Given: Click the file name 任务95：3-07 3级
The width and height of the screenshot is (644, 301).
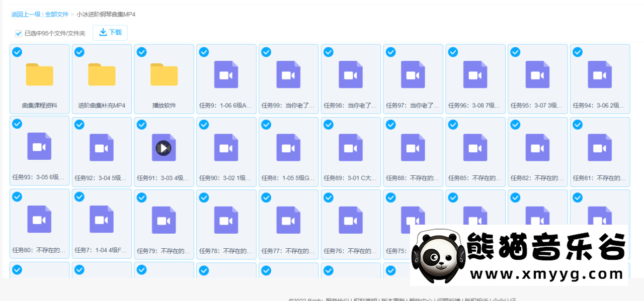Looking at the screenshot, I should 537,106.
